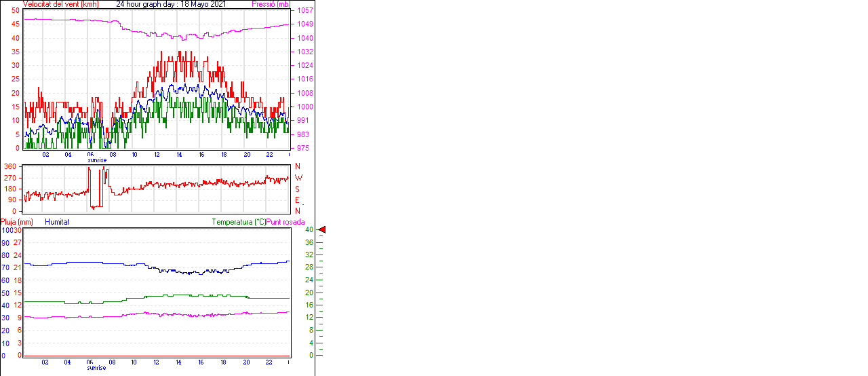Click the 975 value on pressure axis

coord(302,148)
